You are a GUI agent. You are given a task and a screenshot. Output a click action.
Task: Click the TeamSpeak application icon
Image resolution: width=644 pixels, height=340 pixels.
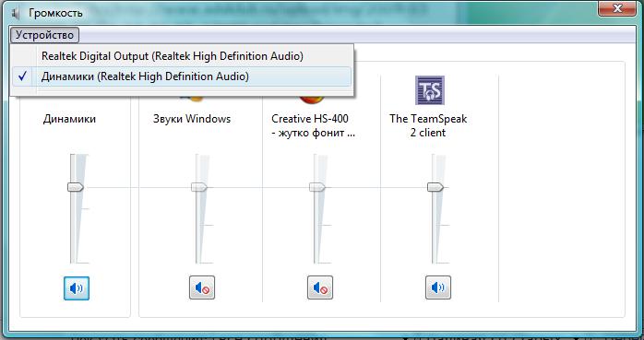[x=430, y=90]
